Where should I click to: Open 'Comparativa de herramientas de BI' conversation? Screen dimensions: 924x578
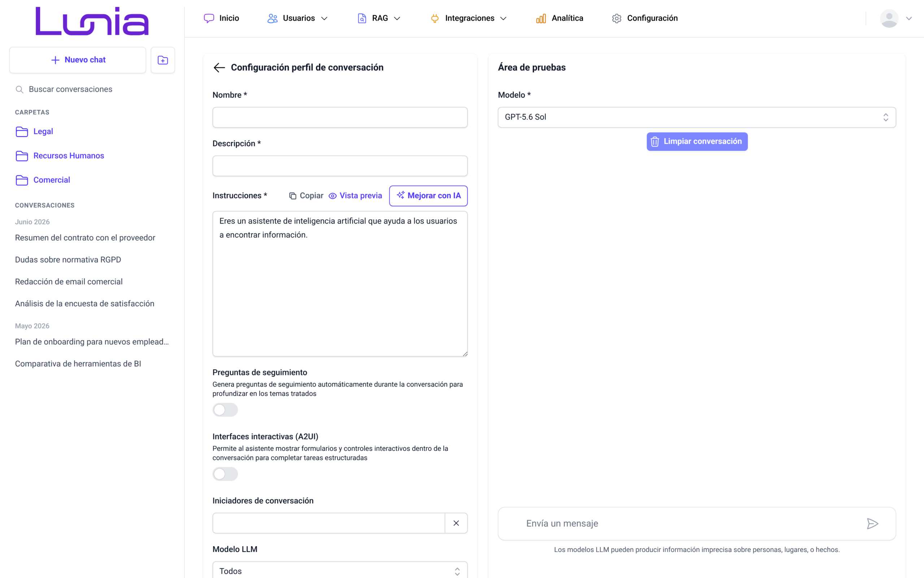point(78,364)
